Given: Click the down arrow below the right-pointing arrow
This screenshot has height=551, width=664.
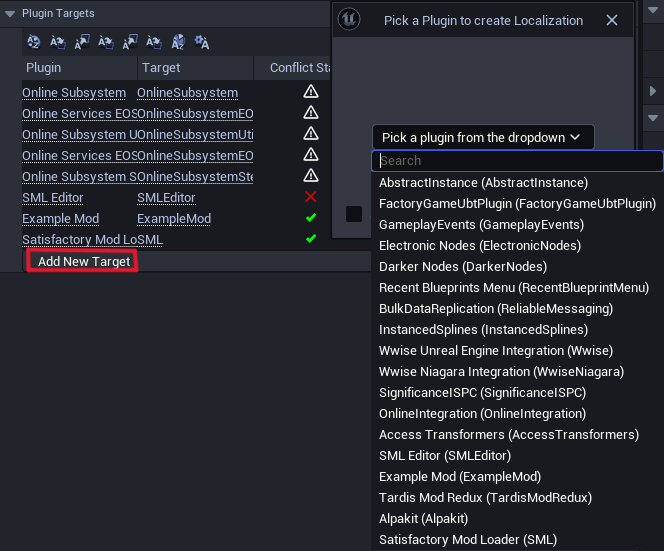Looking at the screenshot, I should point(653,118).
